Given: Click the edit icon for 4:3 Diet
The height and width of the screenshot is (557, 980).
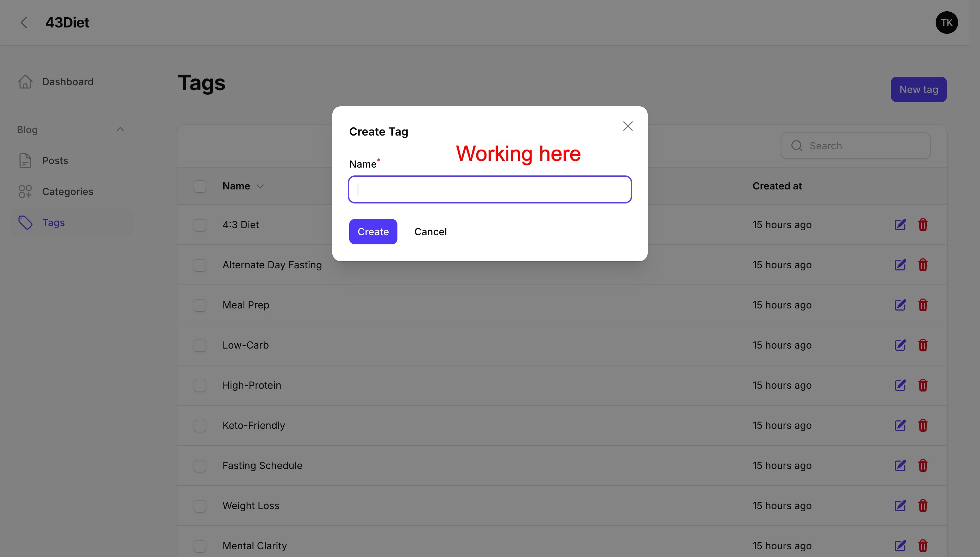Looking at the screenshot, I should (x=900, y=225).
